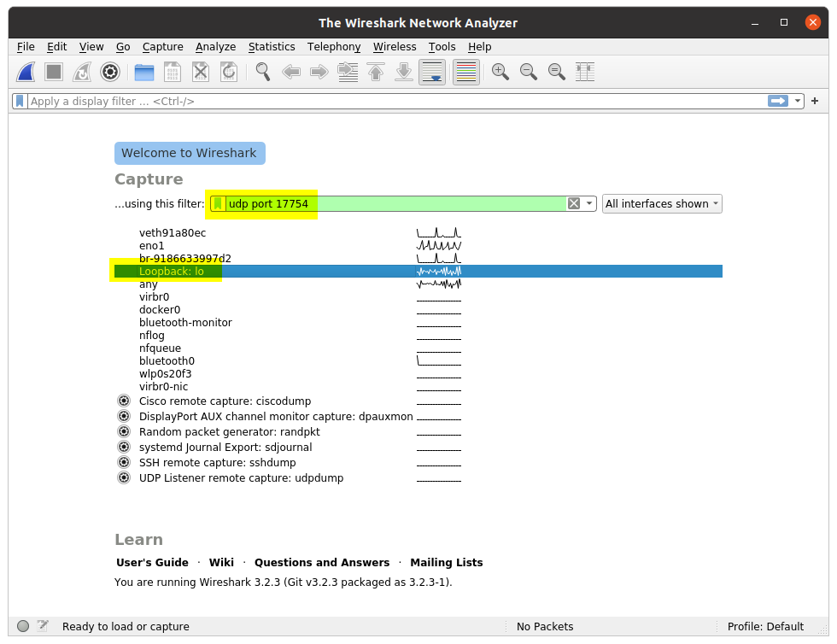The height and width of the screenshot is (644, 837).
Task: Click the find packet magnifier icon
Action: point(263,72)
